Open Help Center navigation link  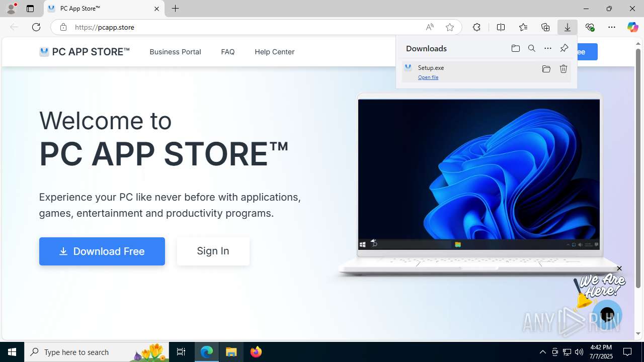click(x=275, y=52)
